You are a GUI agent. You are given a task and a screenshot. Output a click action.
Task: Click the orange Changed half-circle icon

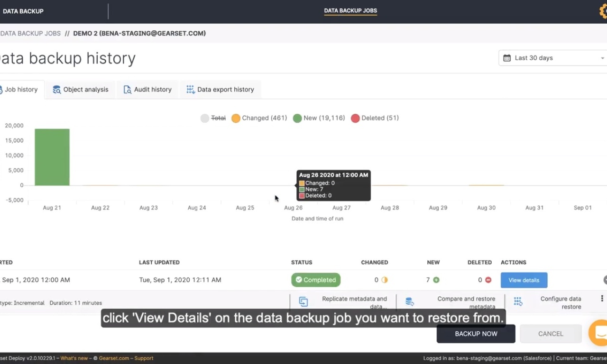385,280
